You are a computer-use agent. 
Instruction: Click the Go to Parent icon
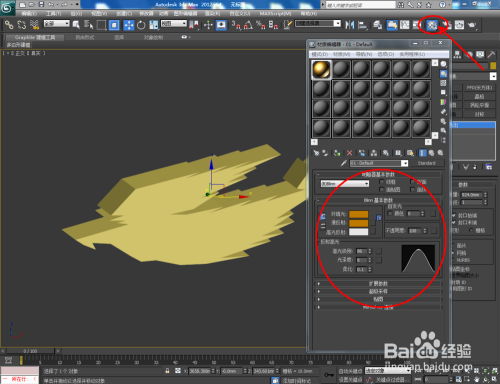[x=431, y=153]
